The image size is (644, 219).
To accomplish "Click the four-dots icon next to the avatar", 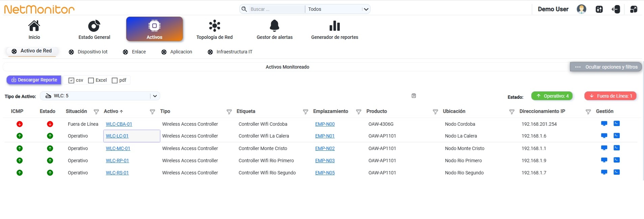I will click(x=599, y=9).
